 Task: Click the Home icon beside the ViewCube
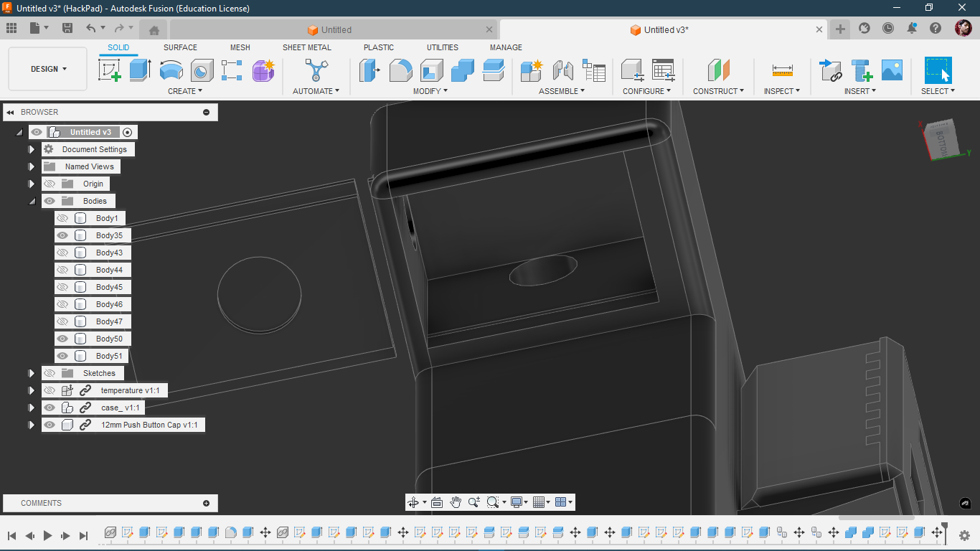pyautogui.click(x=153, y=28)
